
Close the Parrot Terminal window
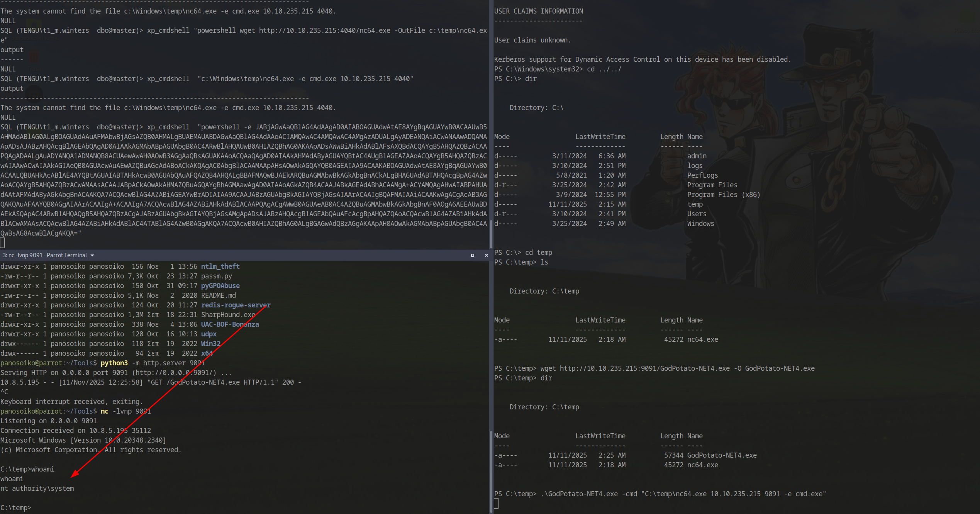coord(486,255)
